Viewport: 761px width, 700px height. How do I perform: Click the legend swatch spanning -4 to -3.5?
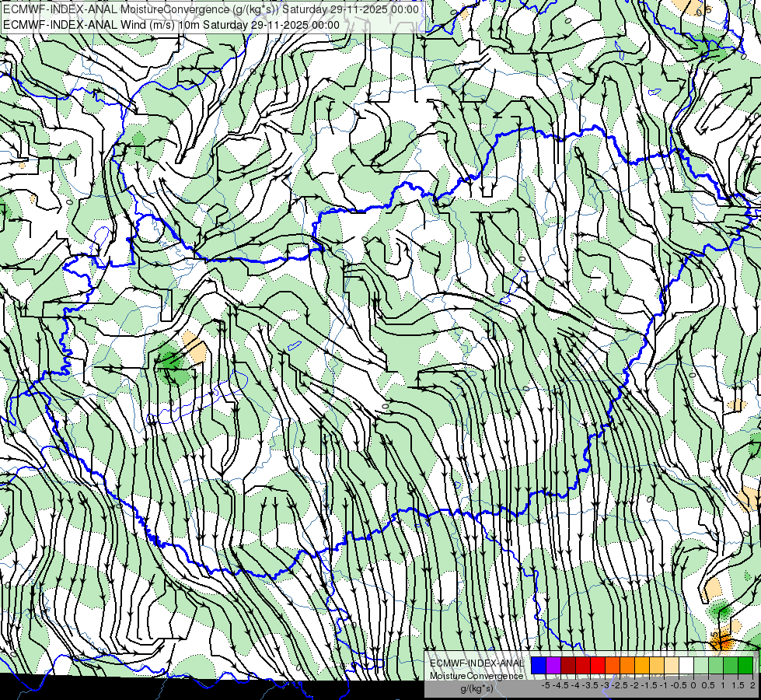583,665
